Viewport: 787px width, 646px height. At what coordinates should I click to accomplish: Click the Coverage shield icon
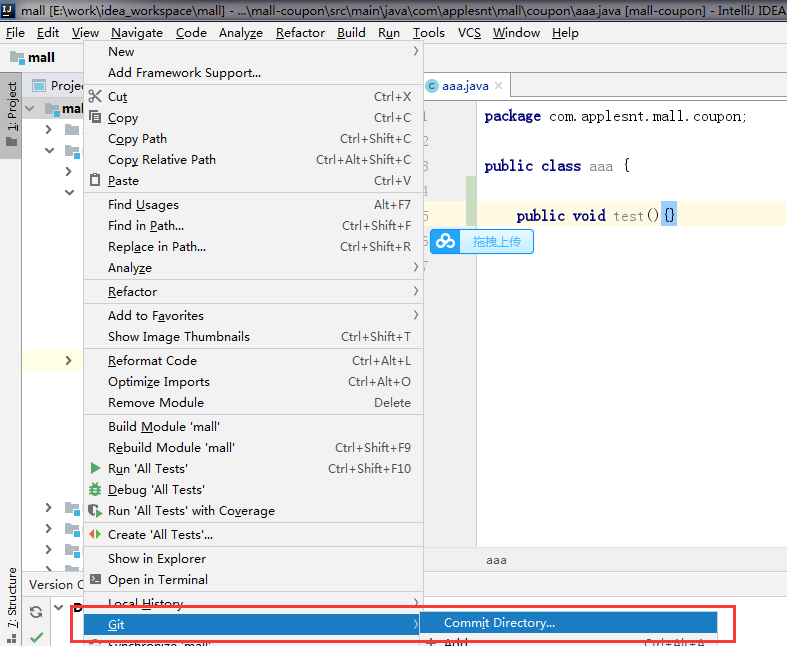95,510
